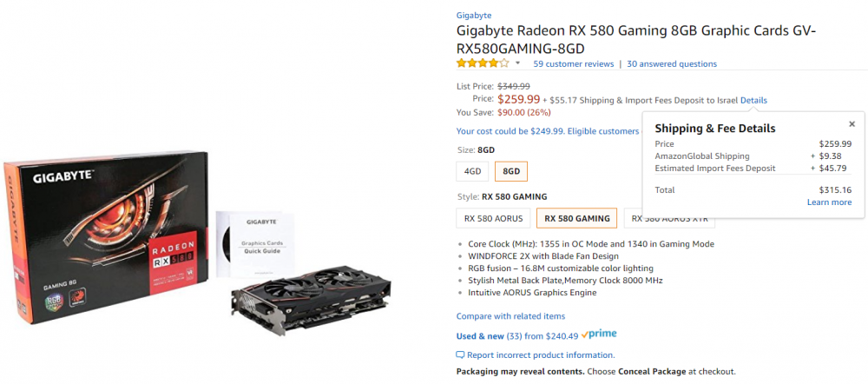This screenshot has height=384, width=868.
Task: Open the Gigabyte brand link
Action: [474, 15]
